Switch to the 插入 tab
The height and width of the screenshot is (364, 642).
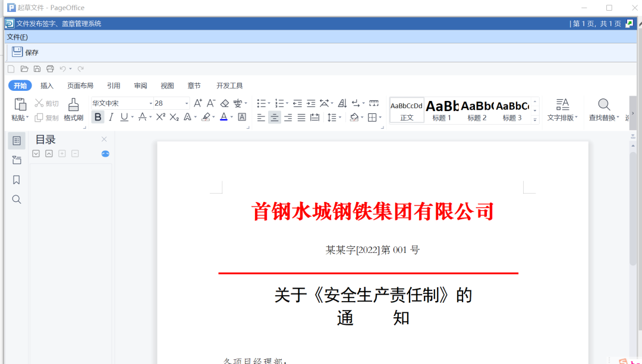[x=47, y=86]
